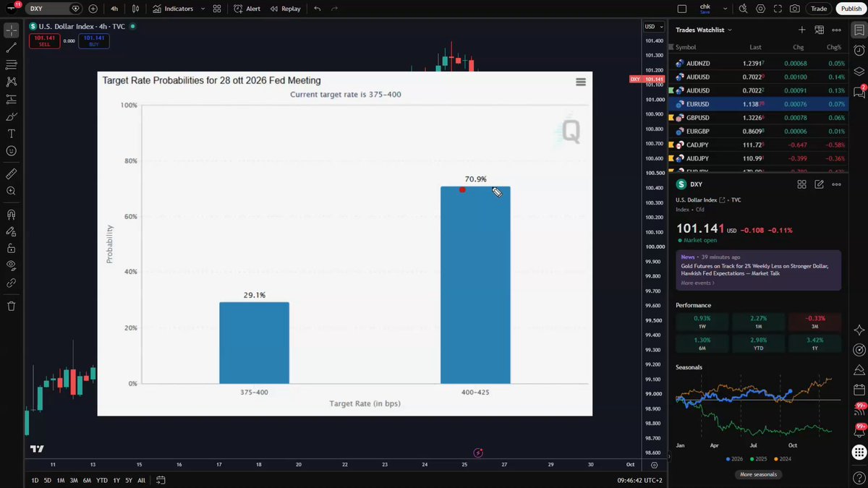Click the trash remove objects icon
The width and height of the screenshot is (868, 488).
pyautogui.click(x=12, y=307)
